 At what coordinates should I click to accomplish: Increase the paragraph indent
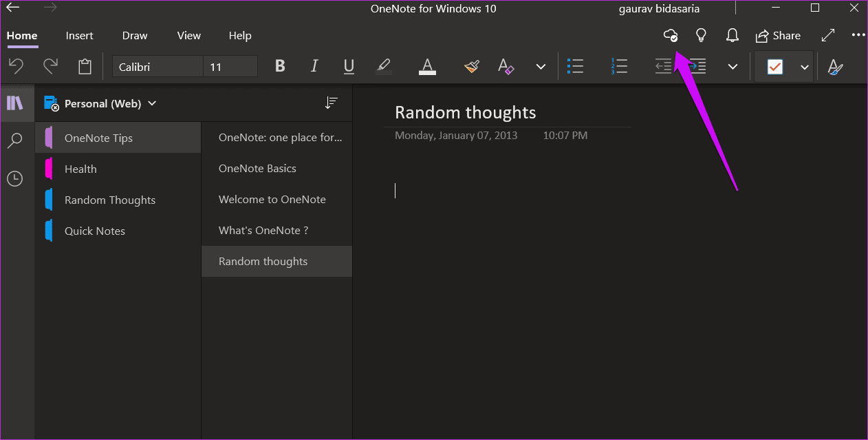[697, 67]
